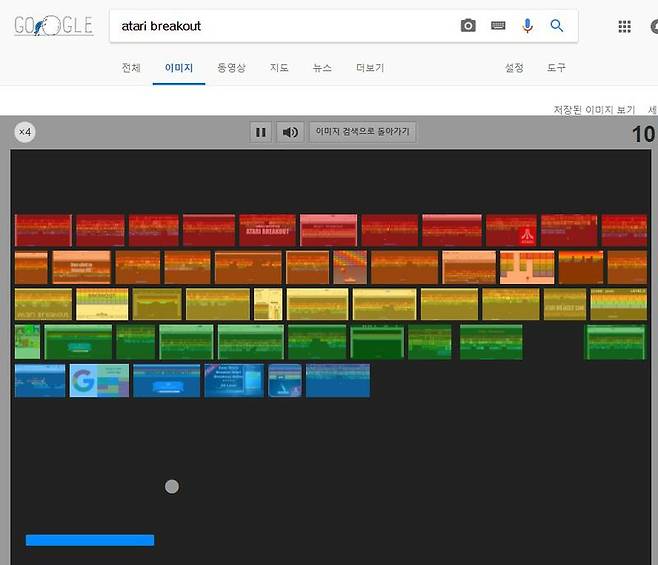Click 이미지 검색으로 돌아가기 button
Screen dimensions: 658x565
click(x=362, y=132)
